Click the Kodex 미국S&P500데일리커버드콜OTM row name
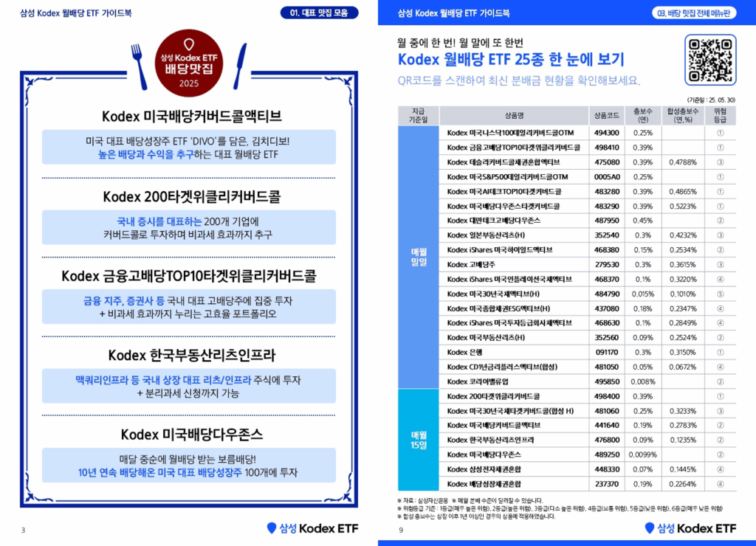The width and height of the screenshot is (756, 546). click(507, 177)
